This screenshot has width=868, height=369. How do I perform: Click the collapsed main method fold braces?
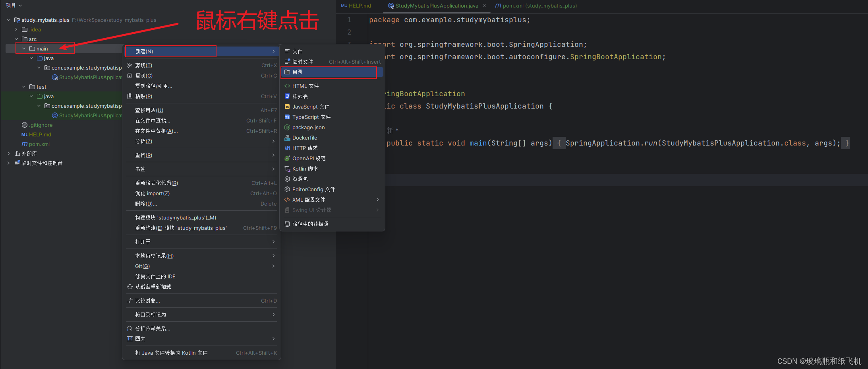click(559, 143)
